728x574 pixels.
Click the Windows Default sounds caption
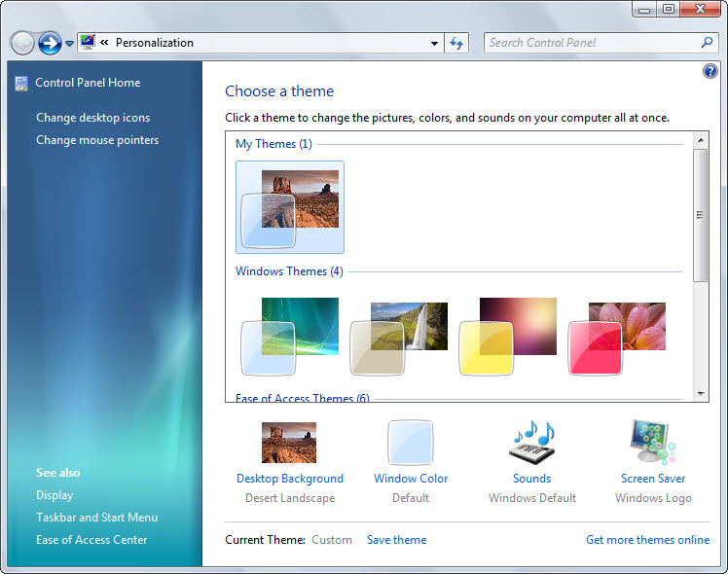click(532, 498)
